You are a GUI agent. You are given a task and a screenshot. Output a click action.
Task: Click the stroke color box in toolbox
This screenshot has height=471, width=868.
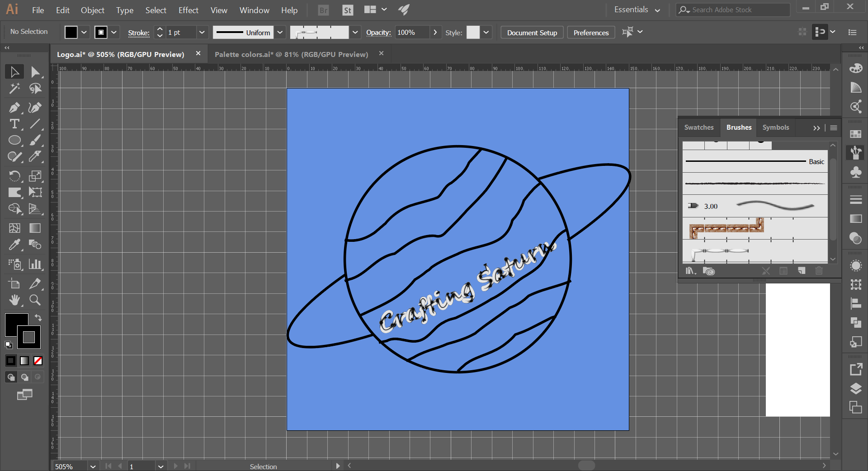click(x=29, y=337)
